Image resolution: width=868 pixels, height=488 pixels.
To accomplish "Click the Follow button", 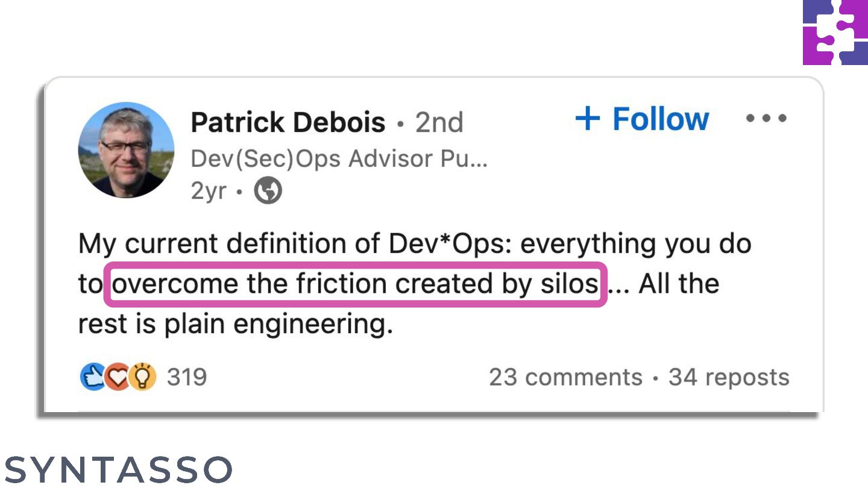I will pyautogui.click(x=642, y=119).
